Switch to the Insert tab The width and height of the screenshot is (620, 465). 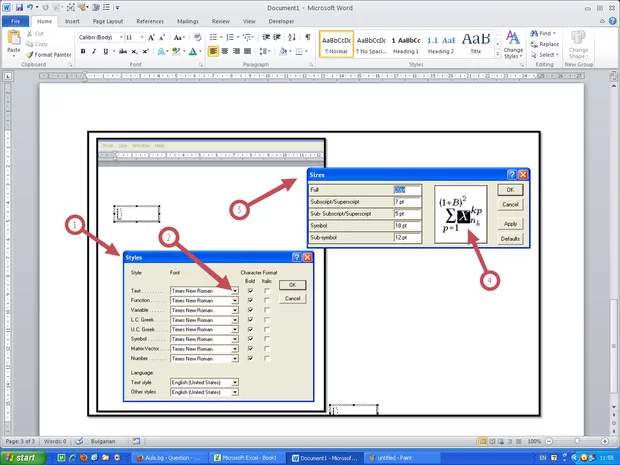[x=72, y=21]
